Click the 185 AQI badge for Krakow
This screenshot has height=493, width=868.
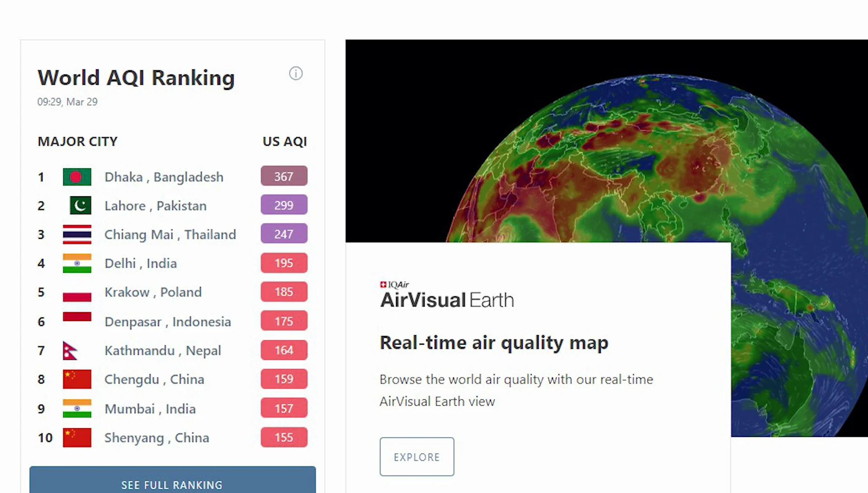click(x=284, y=292)
